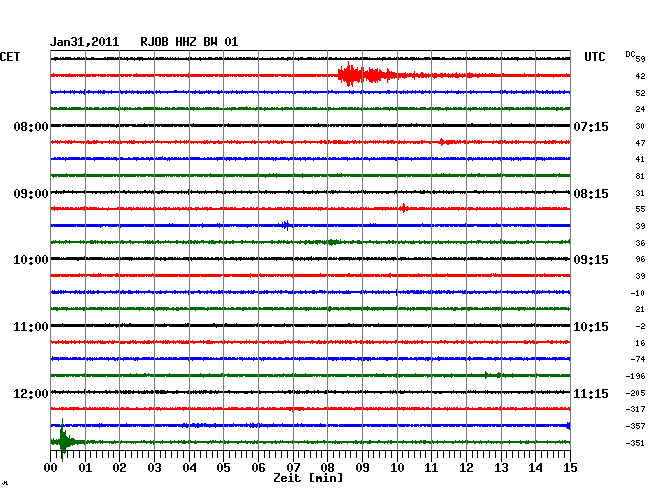The image size is (650, 494).
Task: Click the 14 minute axis label
Action: [x=536, y=468]
